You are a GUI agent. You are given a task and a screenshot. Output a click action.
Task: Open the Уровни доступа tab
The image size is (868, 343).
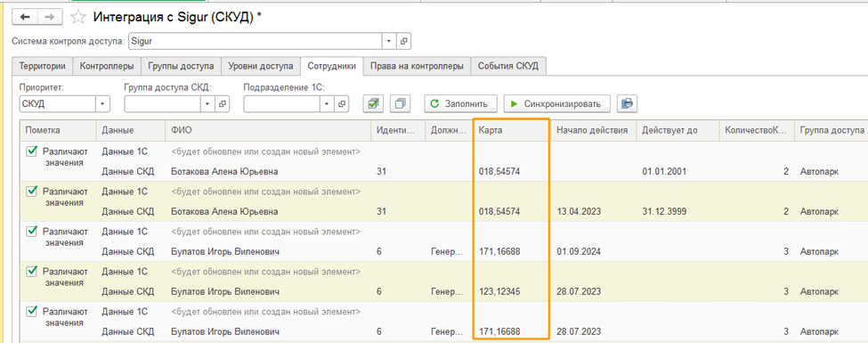[261, 66]
